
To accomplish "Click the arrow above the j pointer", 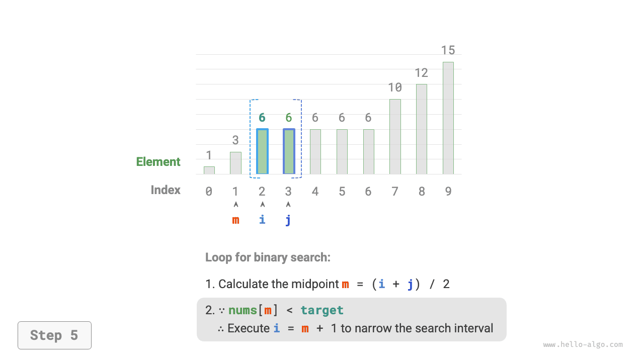I will coord(288,205).
